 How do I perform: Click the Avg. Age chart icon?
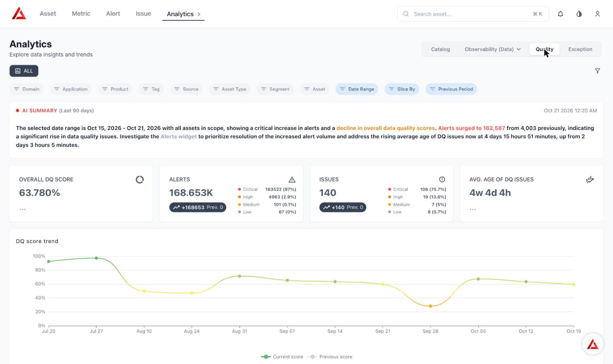tap(590, 179)
